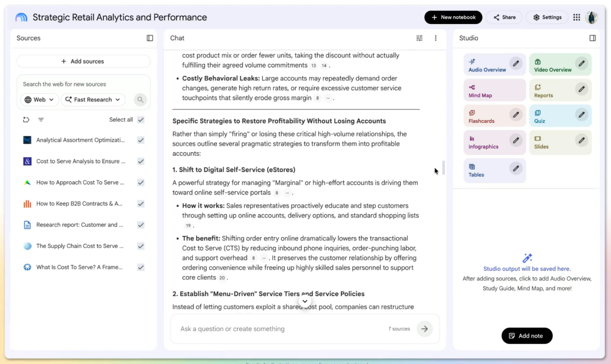Viewport: 611px width, 364px height.
Task: Toggle the Select all checkbox
Action: tap(141, 120)
